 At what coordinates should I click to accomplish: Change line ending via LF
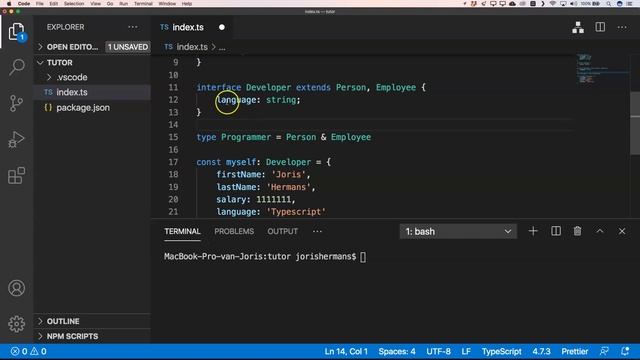click(466, 351)
